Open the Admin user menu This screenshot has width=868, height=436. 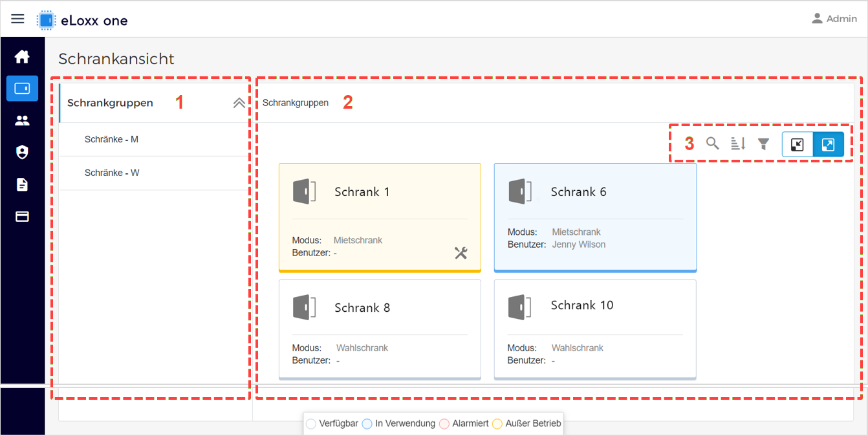point(834,19)
